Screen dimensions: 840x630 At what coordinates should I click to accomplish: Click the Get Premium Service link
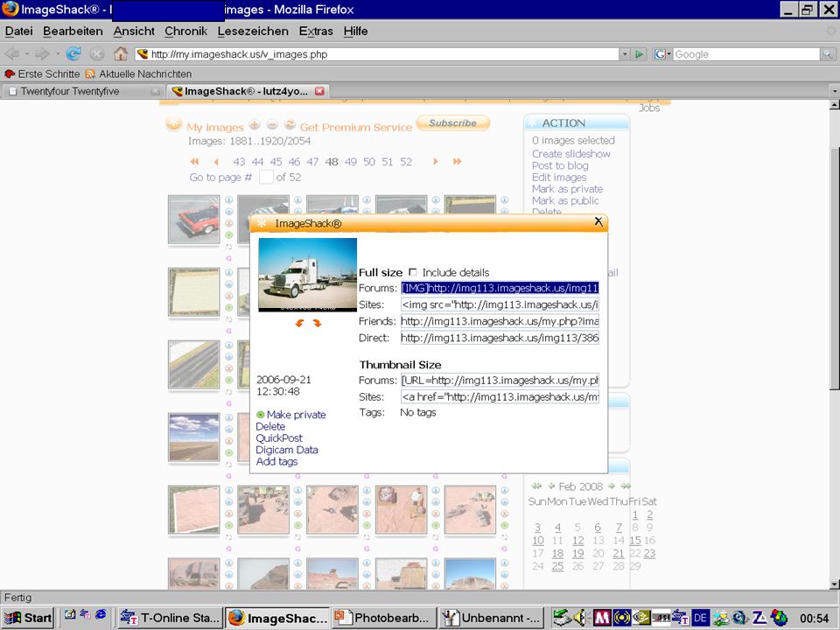pyautogui.click(x=356, y=128)
